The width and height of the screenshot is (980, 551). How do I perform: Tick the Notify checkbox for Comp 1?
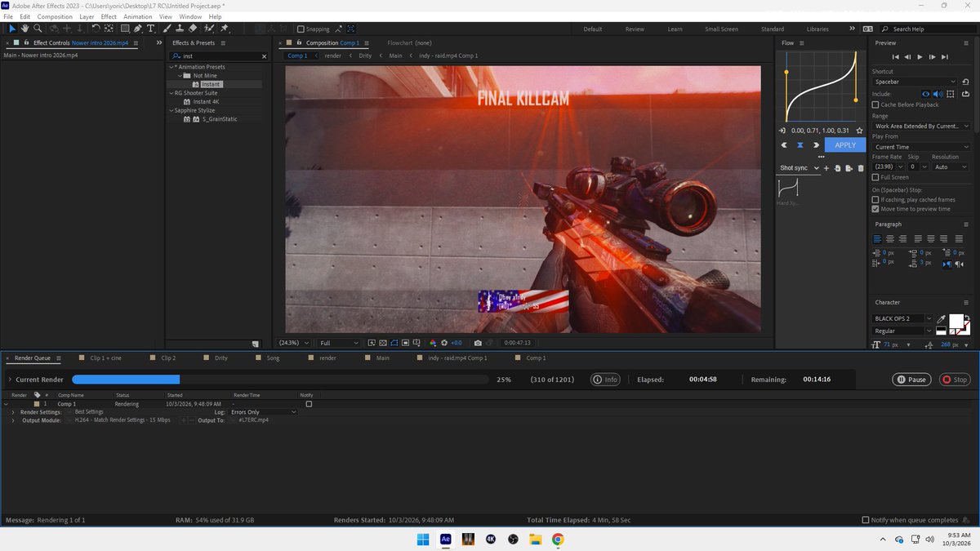(309, 404)
